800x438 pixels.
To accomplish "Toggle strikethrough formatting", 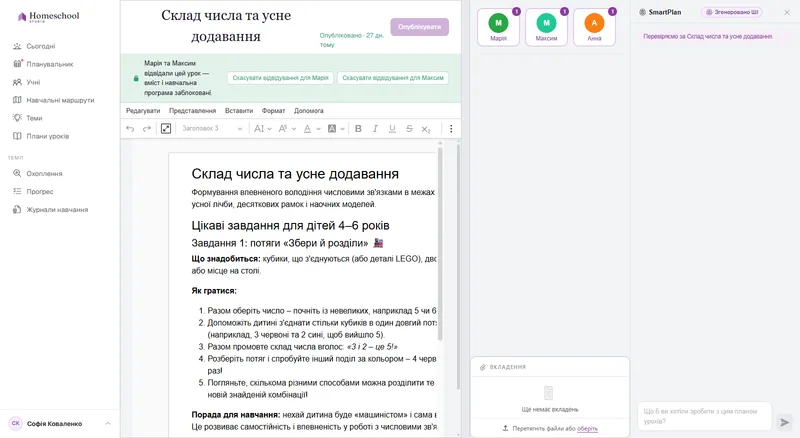I will (409, 129).
